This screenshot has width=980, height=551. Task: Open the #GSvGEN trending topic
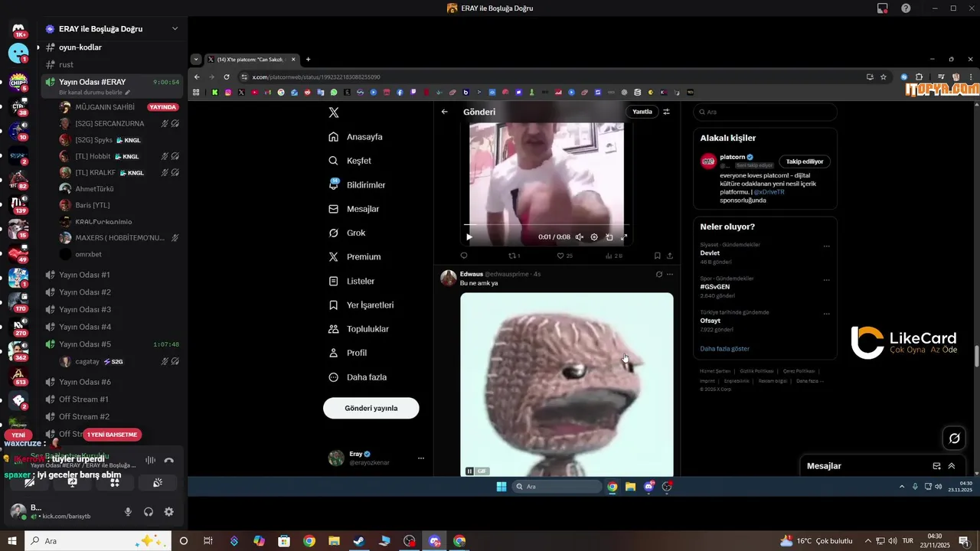(714, 286)
